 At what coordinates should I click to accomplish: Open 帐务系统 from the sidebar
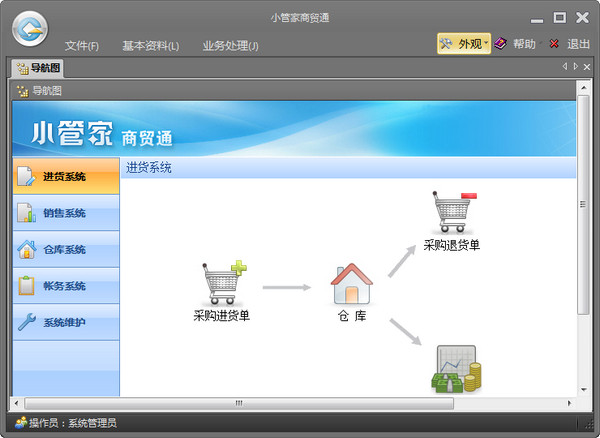coord(66,286)
